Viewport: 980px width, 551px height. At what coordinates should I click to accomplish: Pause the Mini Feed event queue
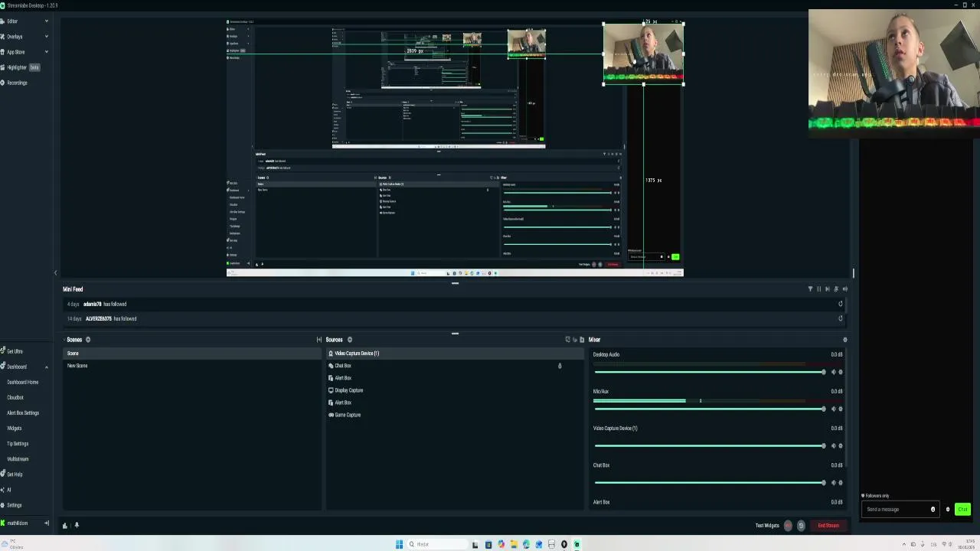pos(818,289)
